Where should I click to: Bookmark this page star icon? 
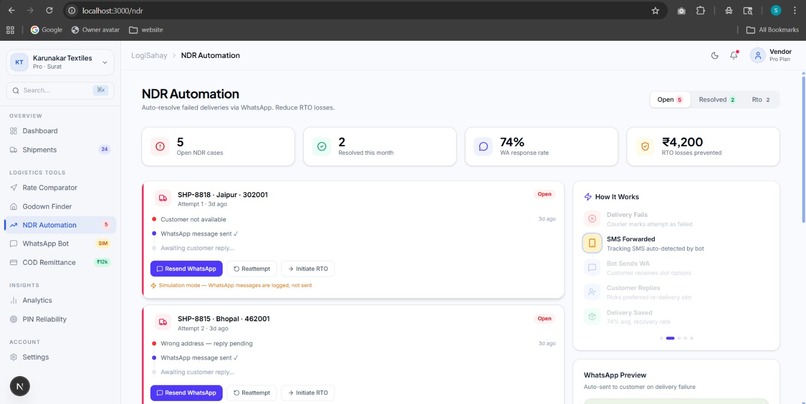[x=655, y=10]
